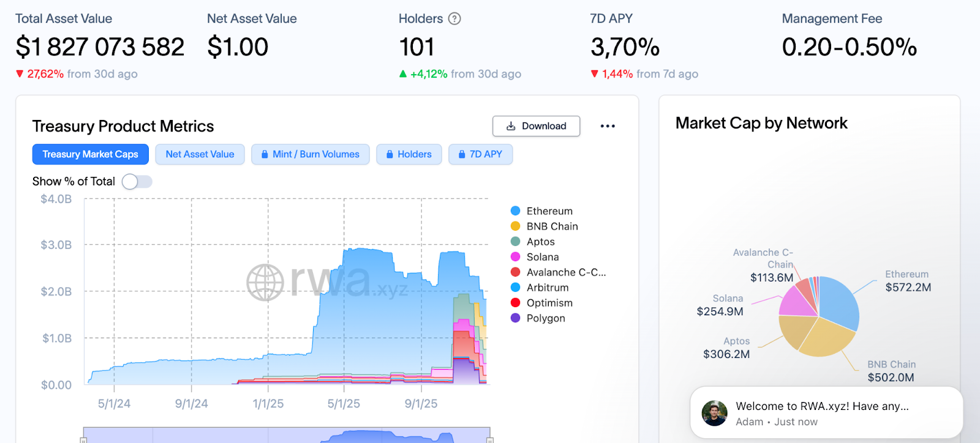Toggle Aptos series in chart legend
Image resolution: width=980 pixels, height=443 pixels.
(x=532, y=242)
